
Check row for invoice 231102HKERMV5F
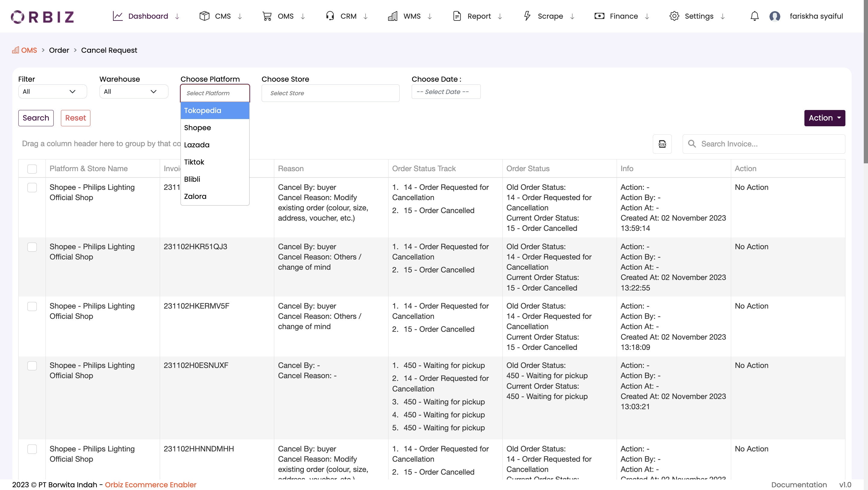click(x=32, y=306)
